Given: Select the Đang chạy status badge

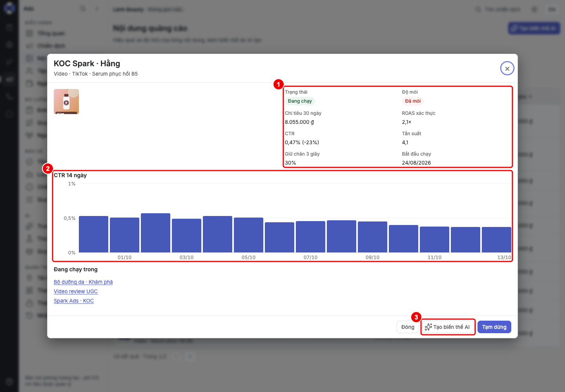Looking at the screenshot, I should (300, 101).
